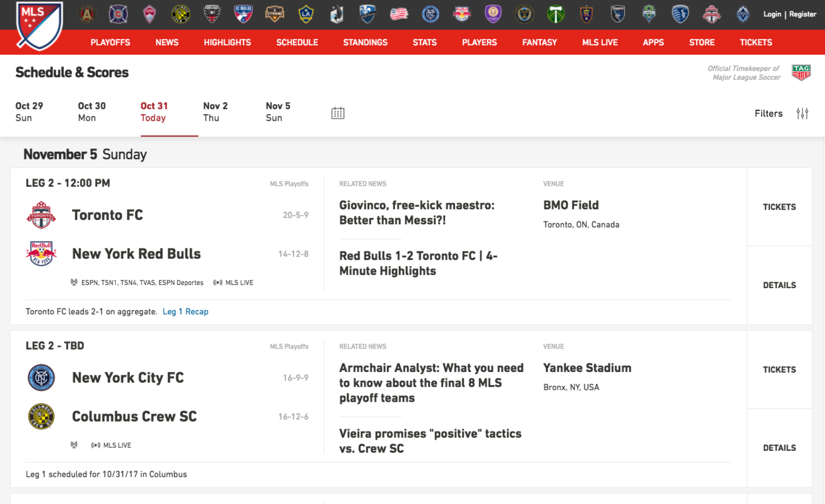Select the Portland Timbers club logo
The image size is (825, 504).
555,14
